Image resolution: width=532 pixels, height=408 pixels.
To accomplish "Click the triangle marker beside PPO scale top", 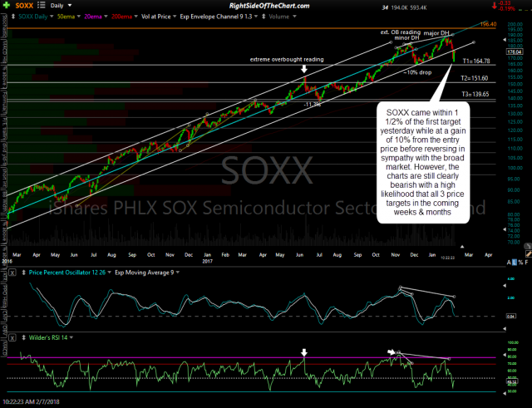I will (503, 286).
